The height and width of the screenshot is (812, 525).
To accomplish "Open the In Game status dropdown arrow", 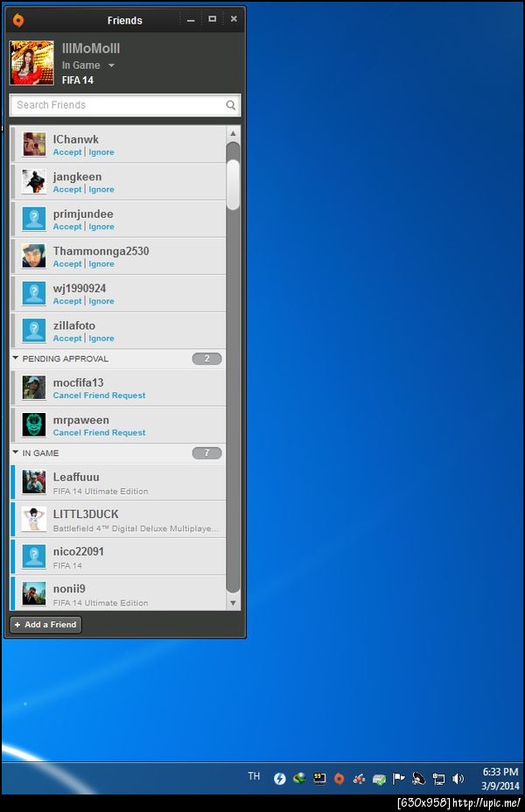I will pos(111,66).
